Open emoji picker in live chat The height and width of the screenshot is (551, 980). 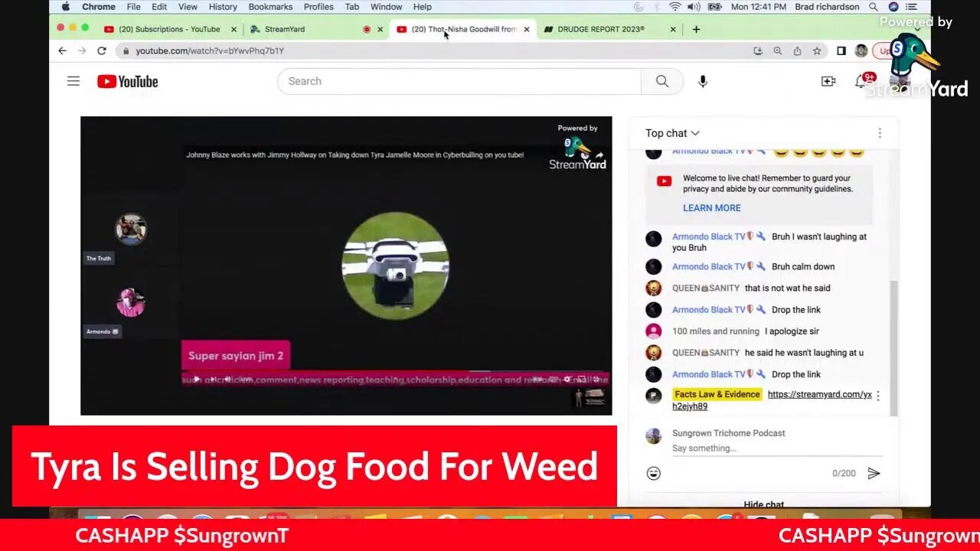(x=654, y=474)
